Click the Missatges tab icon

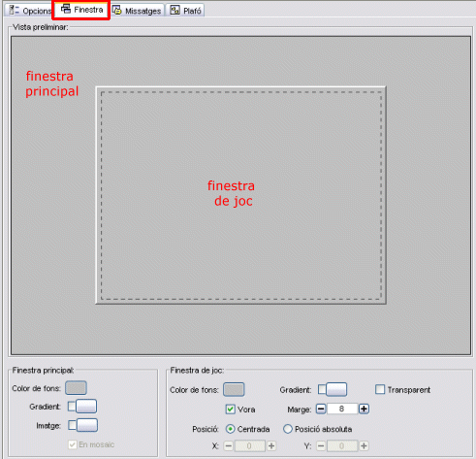116,11
